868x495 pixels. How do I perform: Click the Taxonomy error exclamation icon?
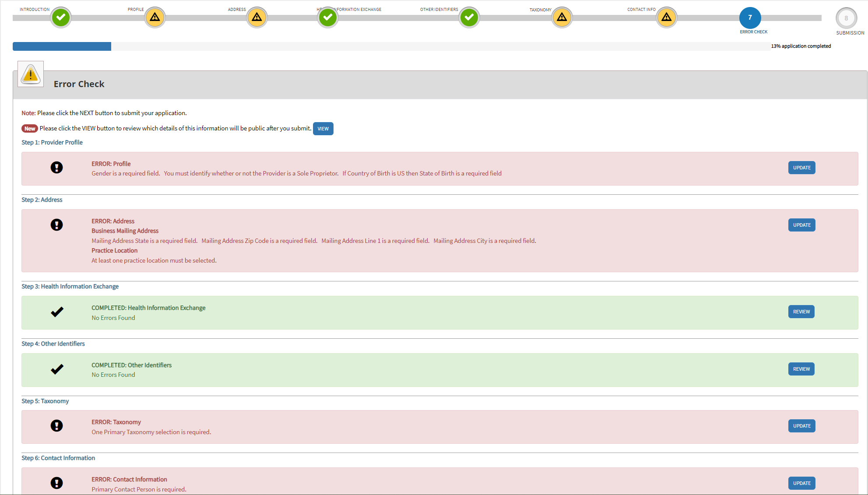pyautogui.click(x=56, y=425)
